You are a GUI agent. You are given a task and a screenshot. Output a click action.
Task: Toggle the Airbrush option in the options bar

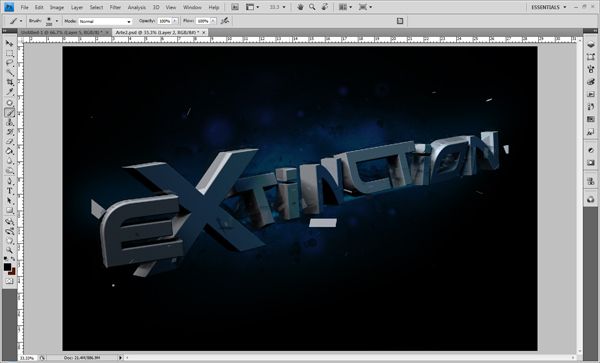(x=225, y=21)
